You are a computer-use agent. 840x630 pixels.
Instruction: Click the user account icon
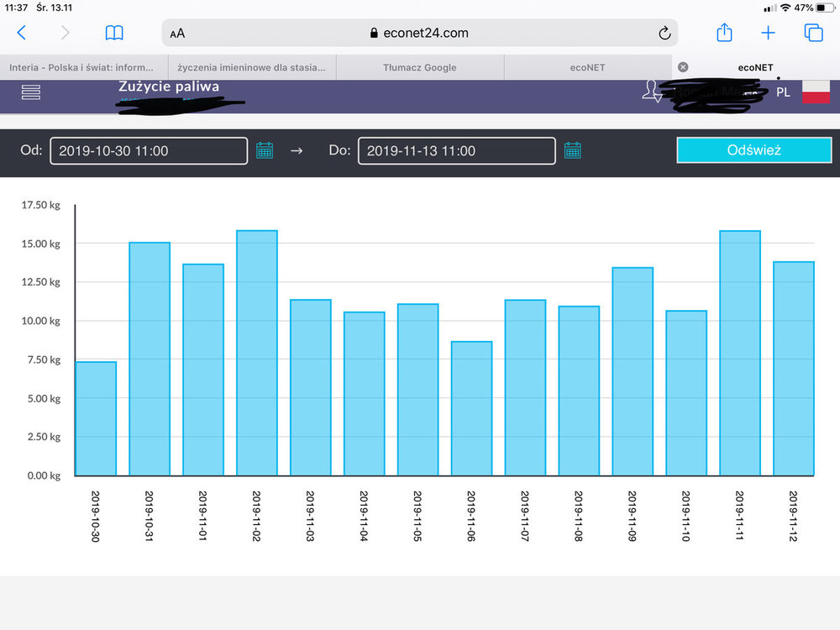click(652, 92)
